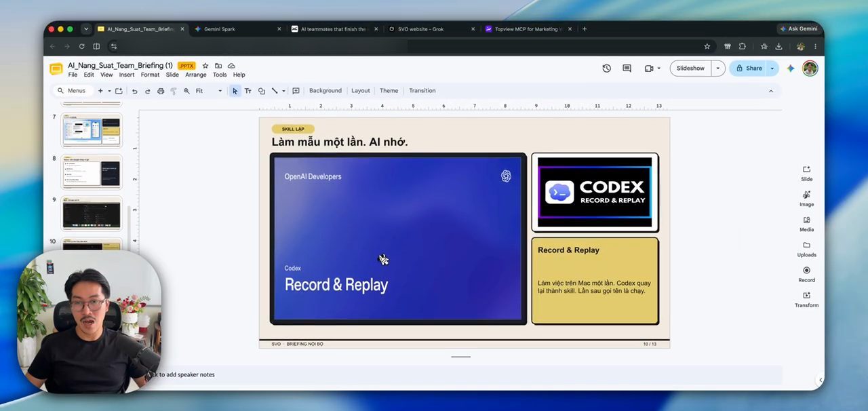Click the Background toolbar button

(x=325, y=91)
